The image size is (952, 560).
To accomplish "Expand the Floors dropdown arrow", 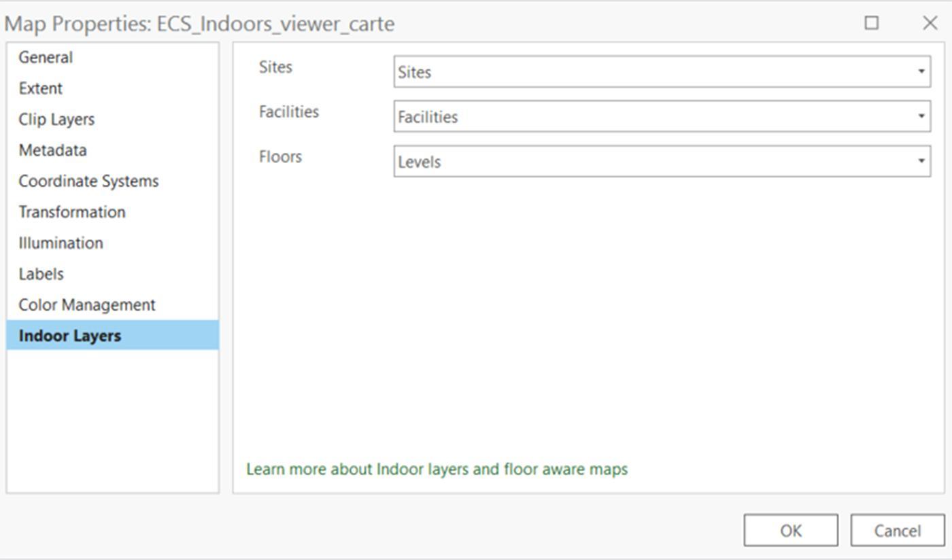I will tap(921, 162).
